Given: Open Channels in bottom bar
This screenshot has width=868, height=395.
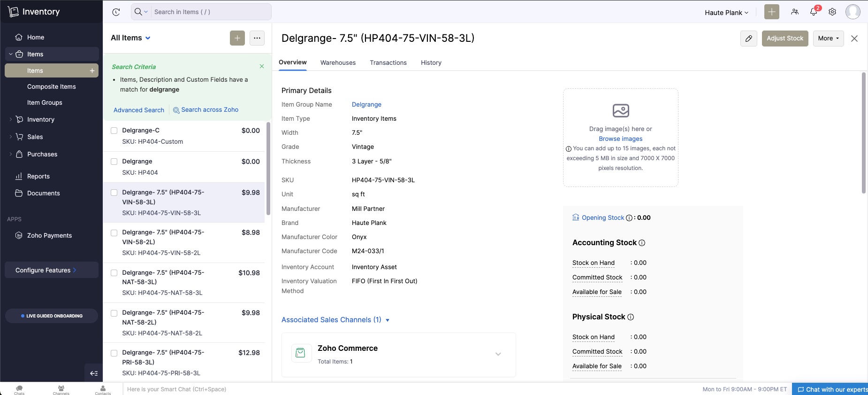Looking at the screenshot, I should pyautogui.click(x=61, y=389).
